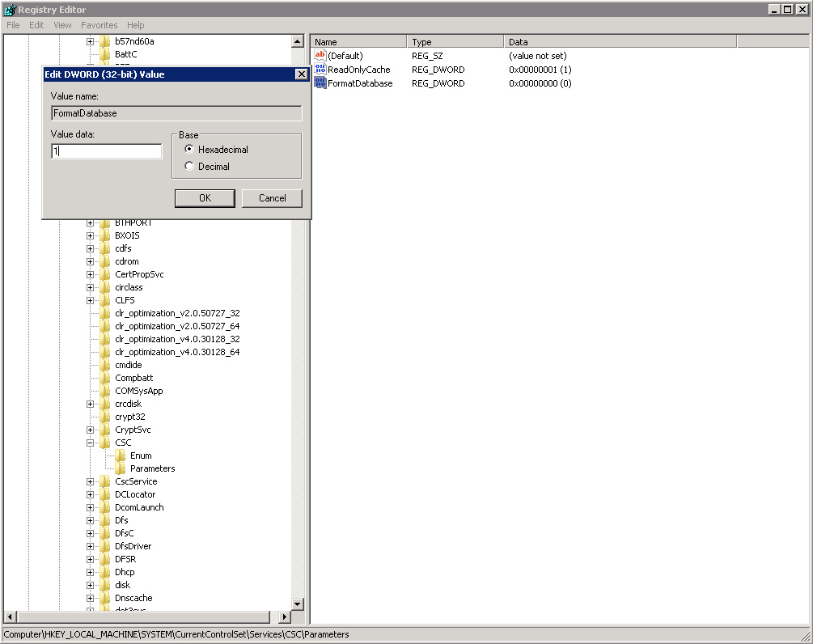Click the Type column header
813x644 pixels.
455,42
